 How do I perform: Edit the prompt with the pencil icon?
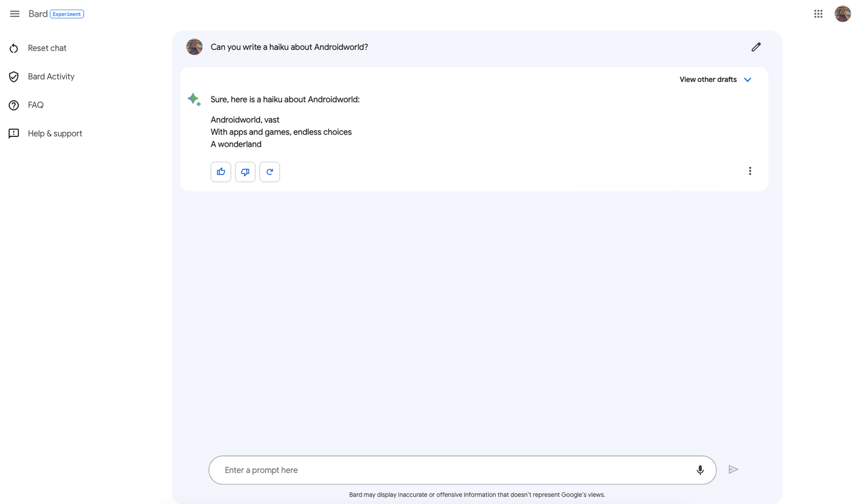(x=756, y=47)
